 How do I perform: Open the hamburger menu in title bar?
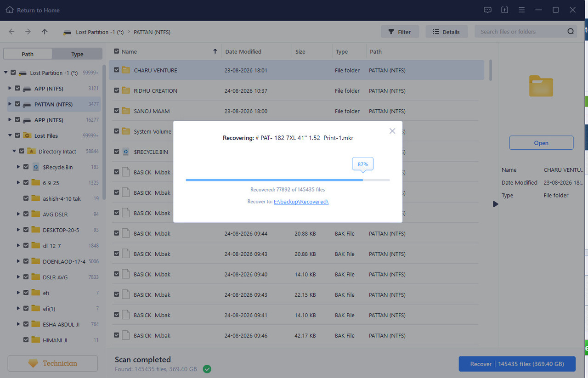click(x=521, y=10)
